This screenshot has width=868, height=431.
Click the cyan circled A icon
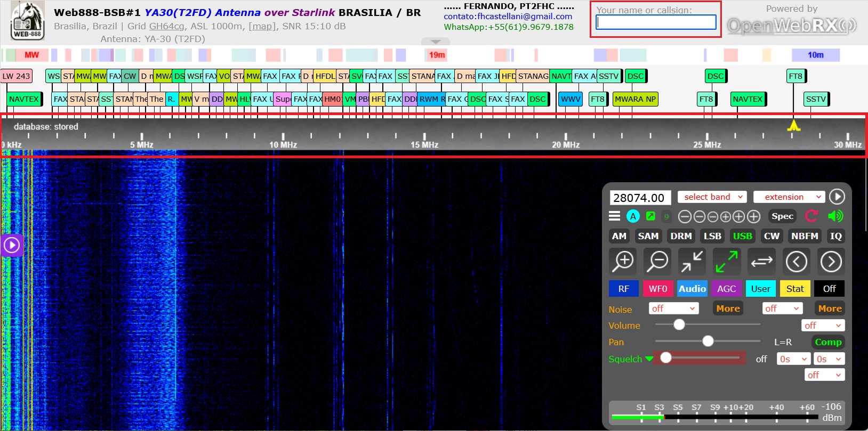[x=633, y=216]
